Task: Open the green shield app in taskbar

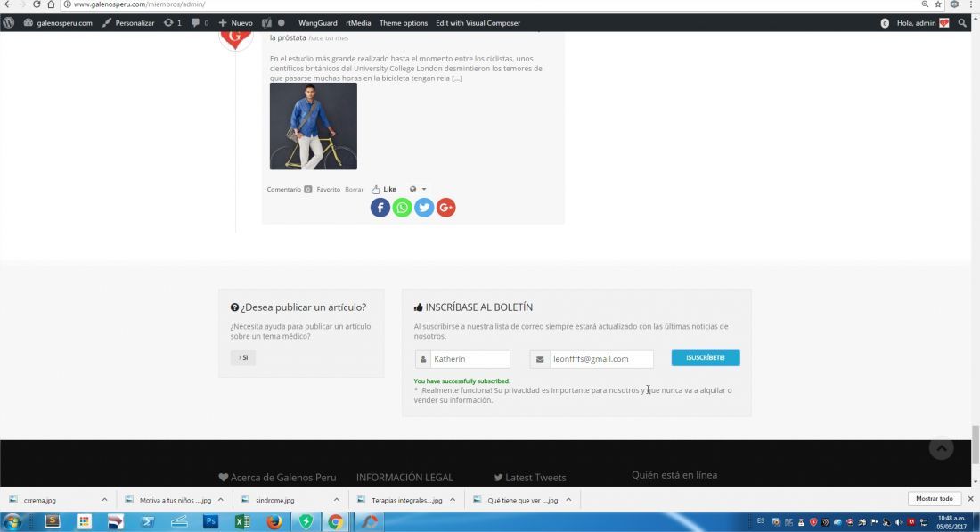Action: coord(306,521)
